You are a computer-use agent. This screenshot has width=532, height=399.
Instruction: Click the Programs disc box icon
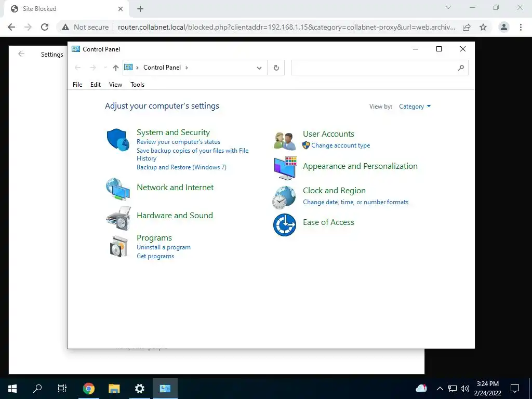(119, 246)
